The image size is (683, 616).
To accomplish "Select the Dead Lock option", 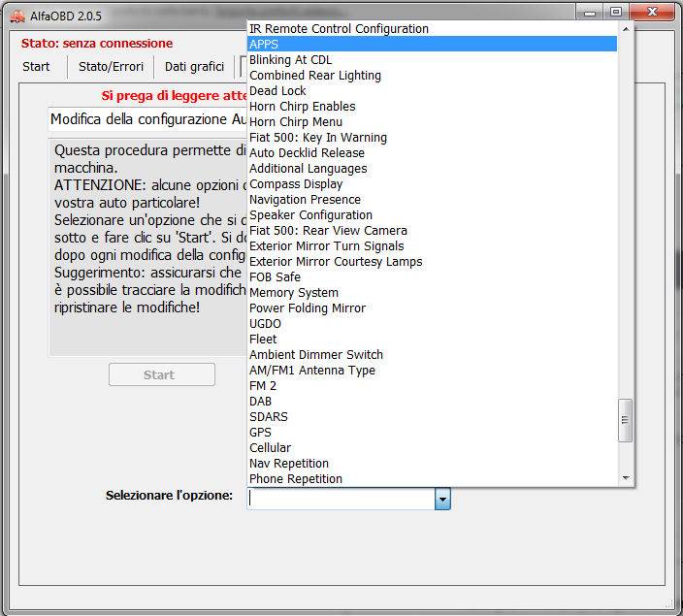I will tap(432, 91).
